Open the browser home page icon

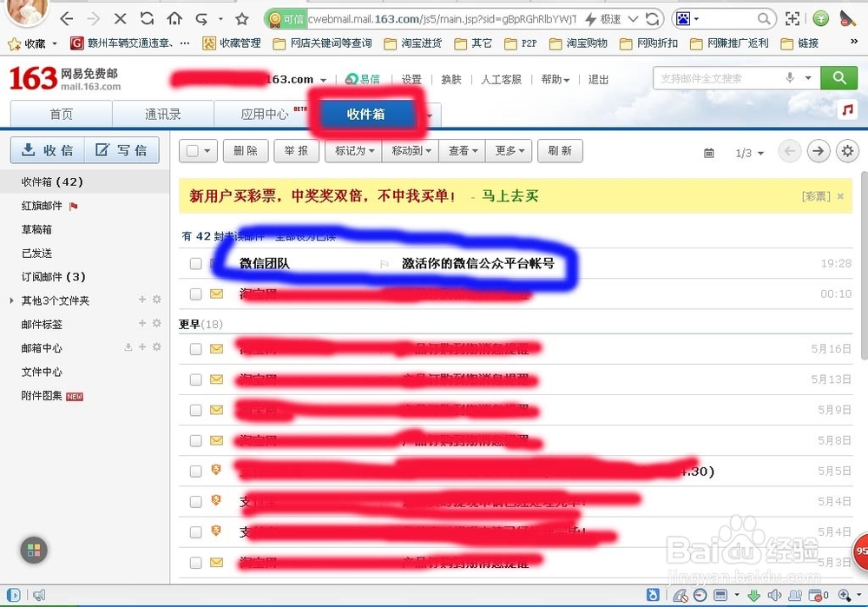[x=174, y=19]
